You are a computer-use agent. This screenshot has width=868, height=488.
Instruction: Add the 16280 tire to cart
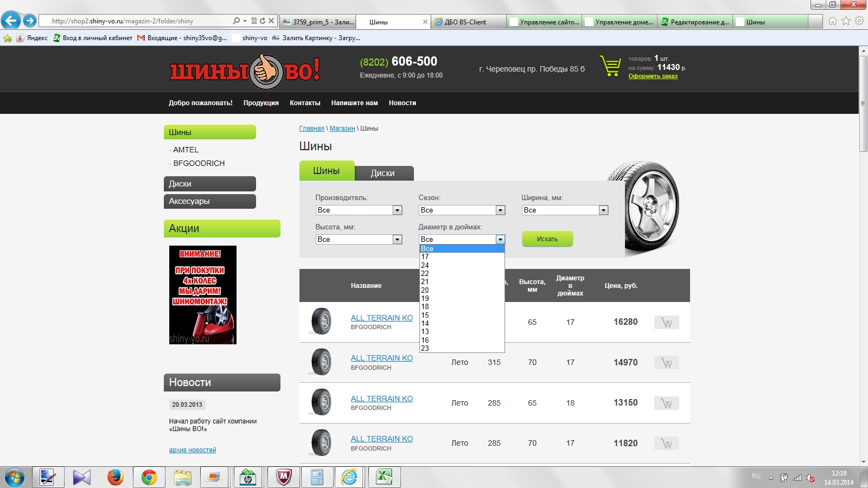pyautogui.click(x=666, y=323)
